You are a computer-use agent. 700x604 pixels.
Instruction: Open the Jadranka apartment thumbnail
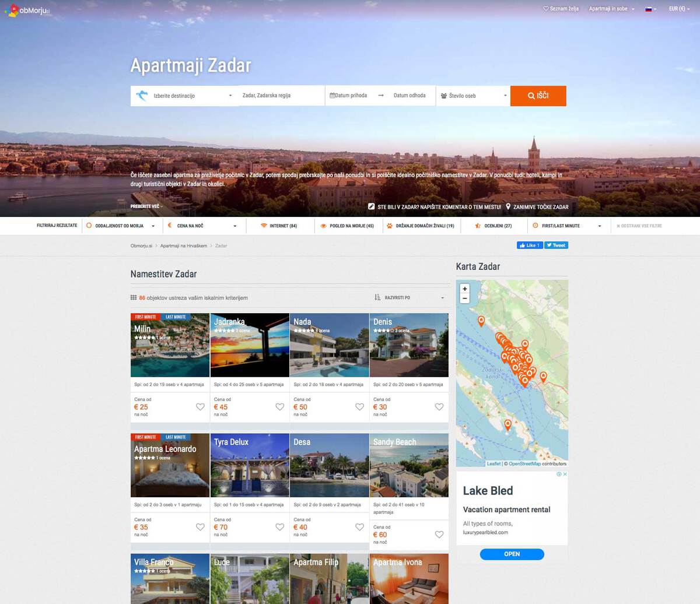tap(250, 345)
